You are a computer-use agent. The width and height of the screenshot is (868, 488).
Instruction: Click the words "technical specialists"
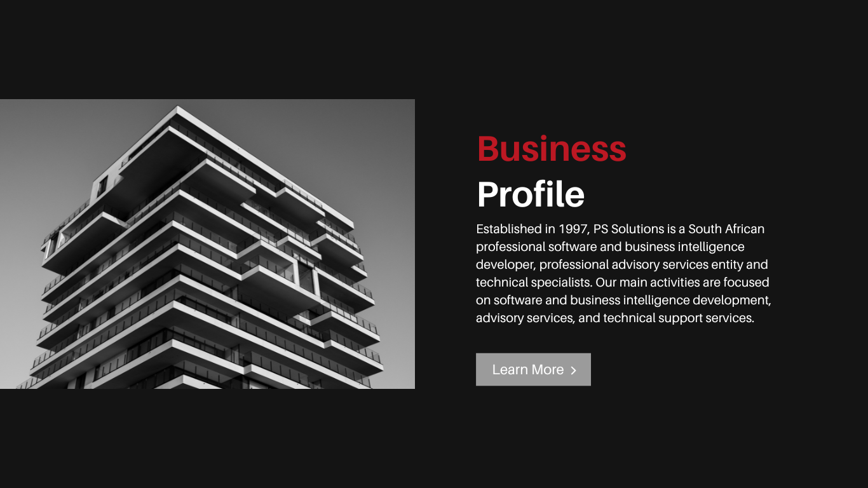533,282
